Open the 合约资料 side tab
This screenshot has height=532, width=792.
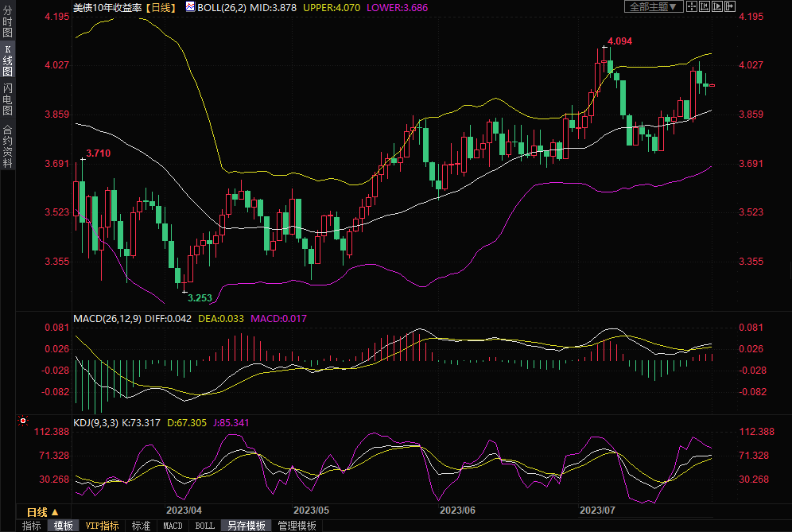click(8, 146)
